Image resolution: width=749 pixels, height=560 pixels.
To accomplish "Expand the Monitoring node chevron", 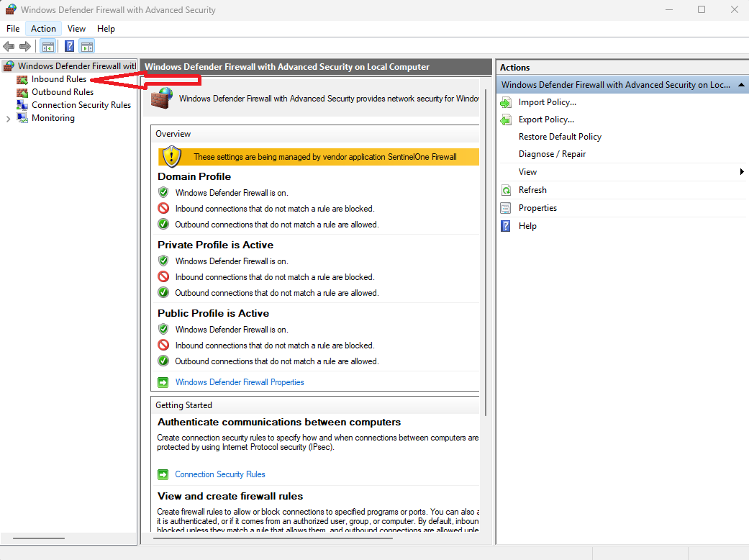I will [8, 119].
